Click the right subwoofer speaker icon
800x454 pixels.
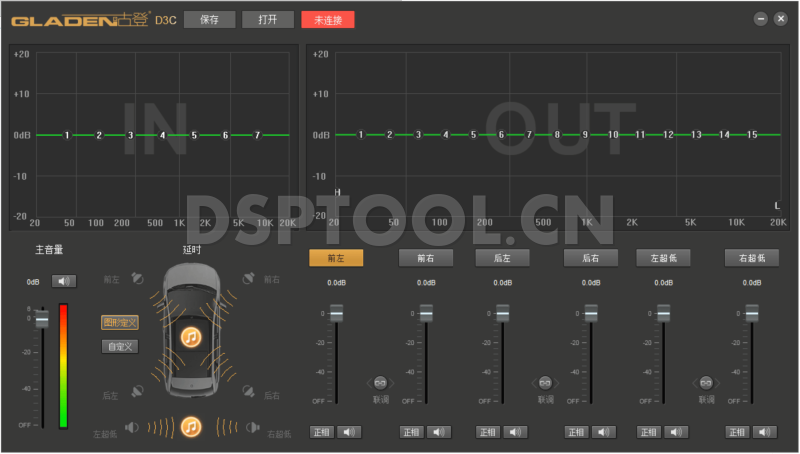[252, 428]
